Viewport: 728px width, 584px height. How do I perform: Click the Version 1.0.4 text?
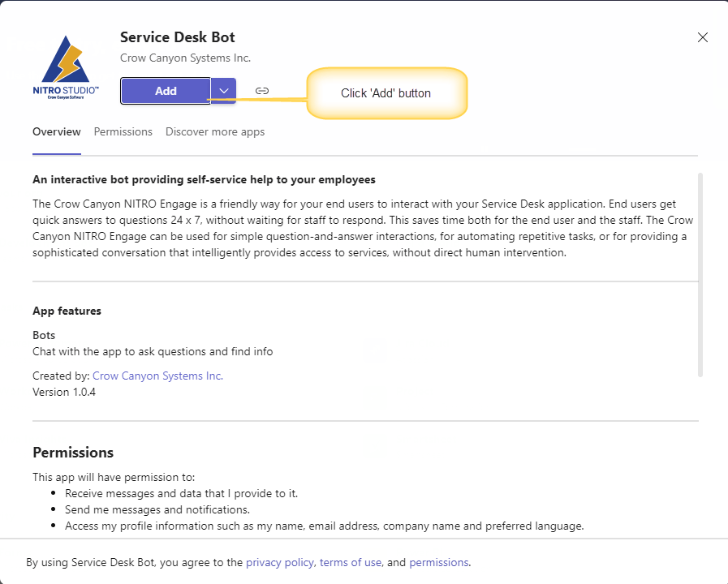coord(64,392)
